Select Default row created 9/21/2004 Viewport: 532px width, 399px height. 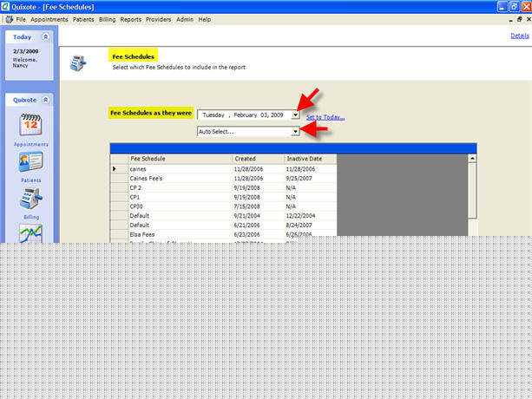(224, 216)
